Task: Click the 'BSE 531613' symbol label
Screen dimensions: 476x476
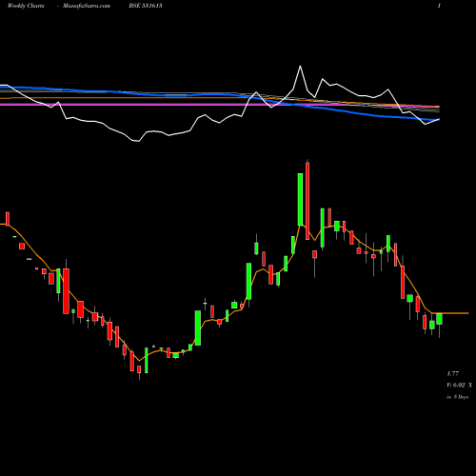Action: (146, 6)
